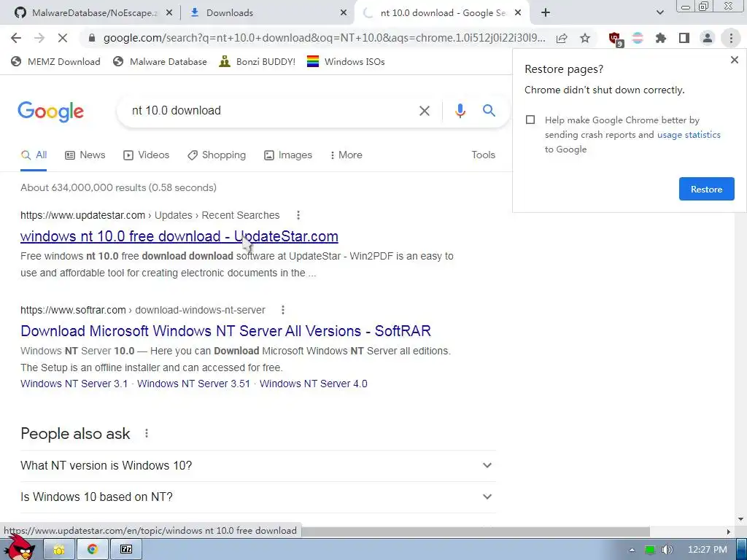Share this page via share icon
Viewport: 747px width, 560px height.
(562, 38)
